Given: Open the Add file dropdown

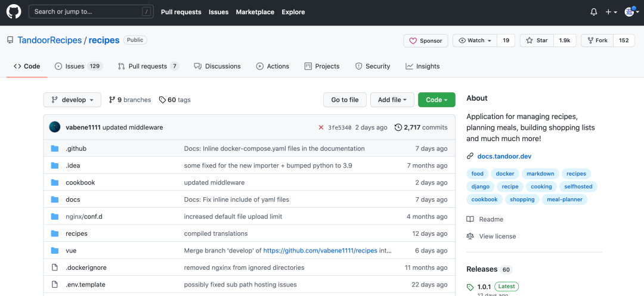Looking at the screenshot, I should 392,99.
